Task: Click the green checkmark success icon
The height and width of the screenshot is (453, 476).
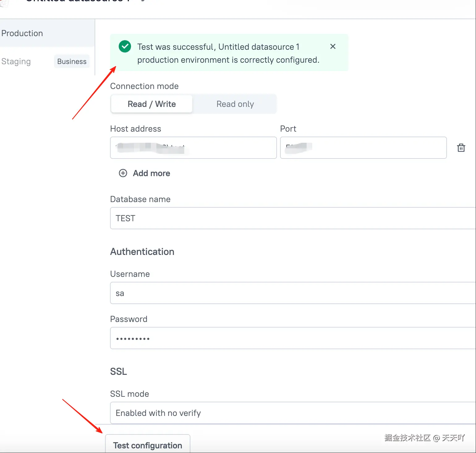Action: (125, 47)
